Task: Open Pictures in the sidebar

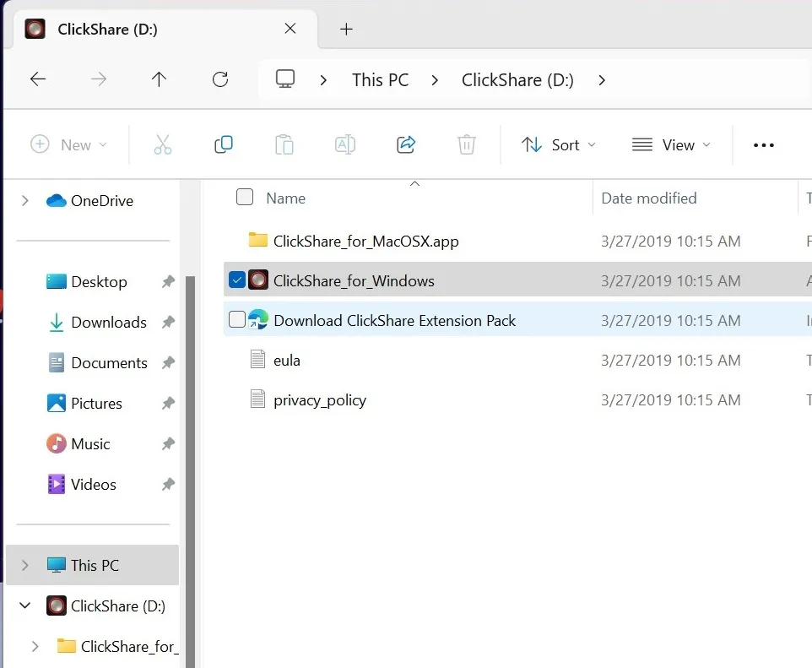Action: (96, 403)
